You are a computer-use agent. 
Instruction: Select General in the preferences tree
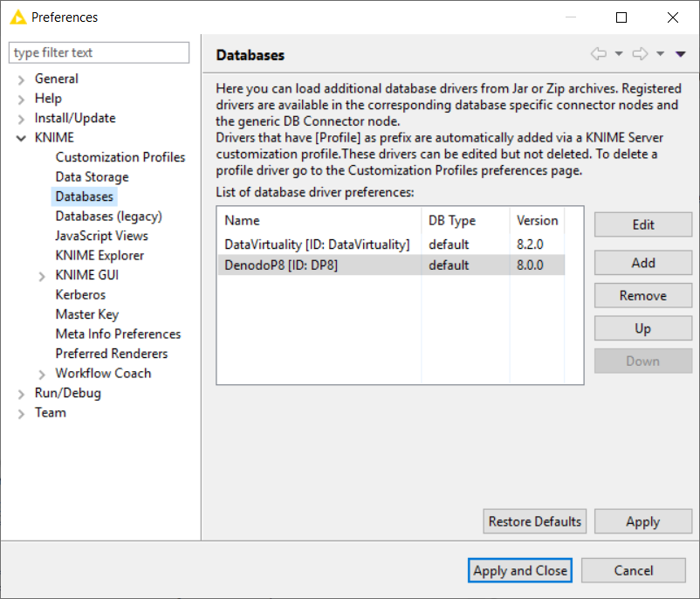coord(56,79)
